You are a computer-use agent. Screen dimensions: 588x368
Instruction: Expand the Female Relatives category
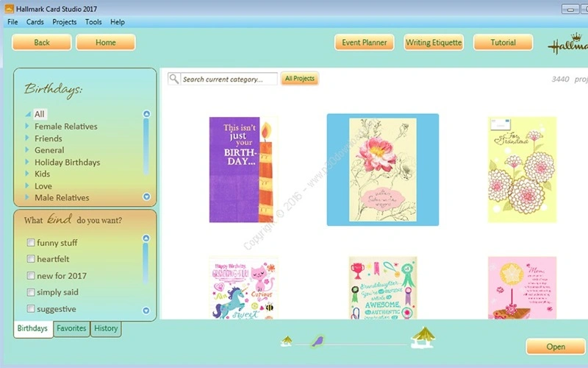28,127
